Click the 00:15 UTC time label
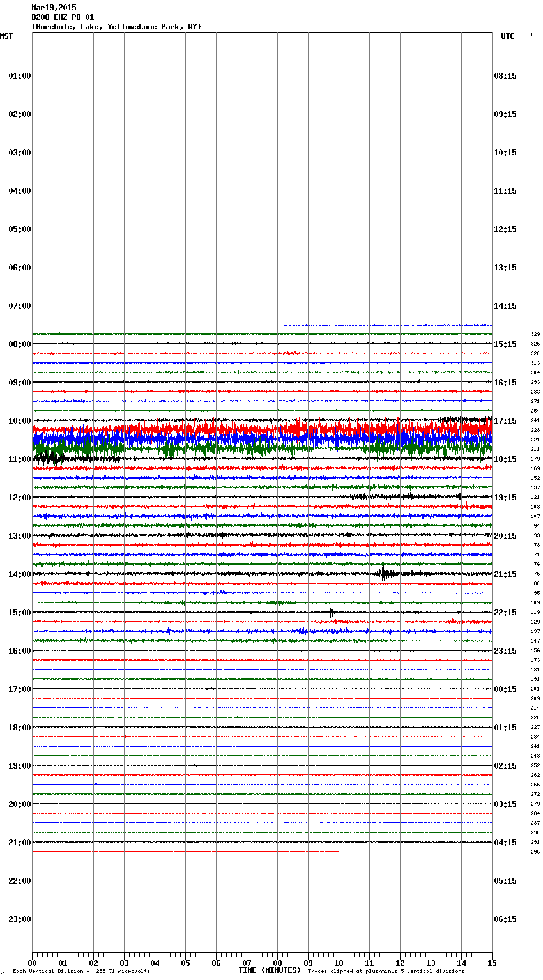543x980 pixels. (505, 689)
